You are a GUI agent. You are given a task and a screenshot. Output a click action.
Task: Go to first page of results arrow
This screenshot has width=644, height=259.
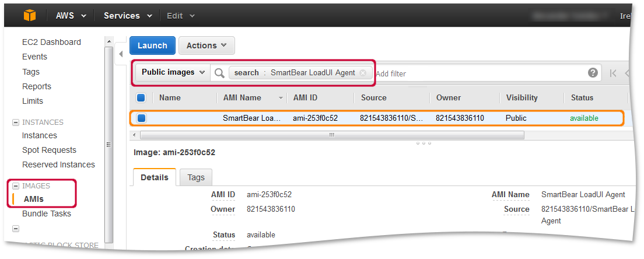coord(613,73)
